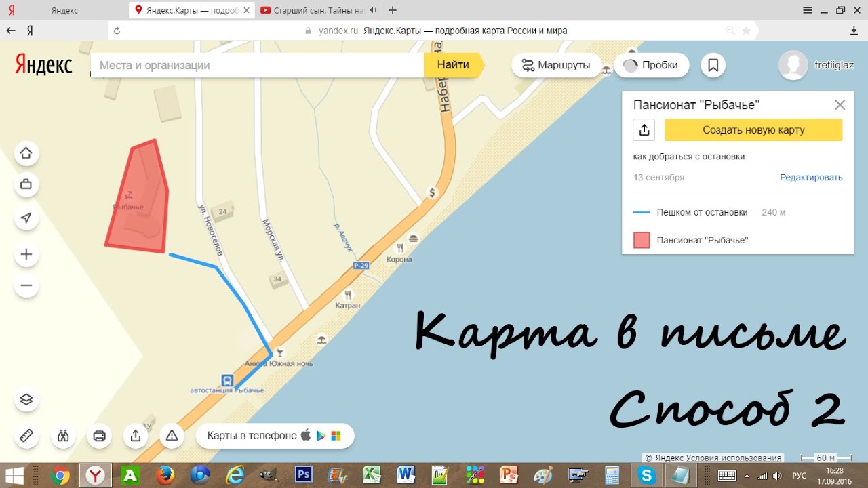
Task: Open browser downloads arrow icon
Action: (854, 30)
